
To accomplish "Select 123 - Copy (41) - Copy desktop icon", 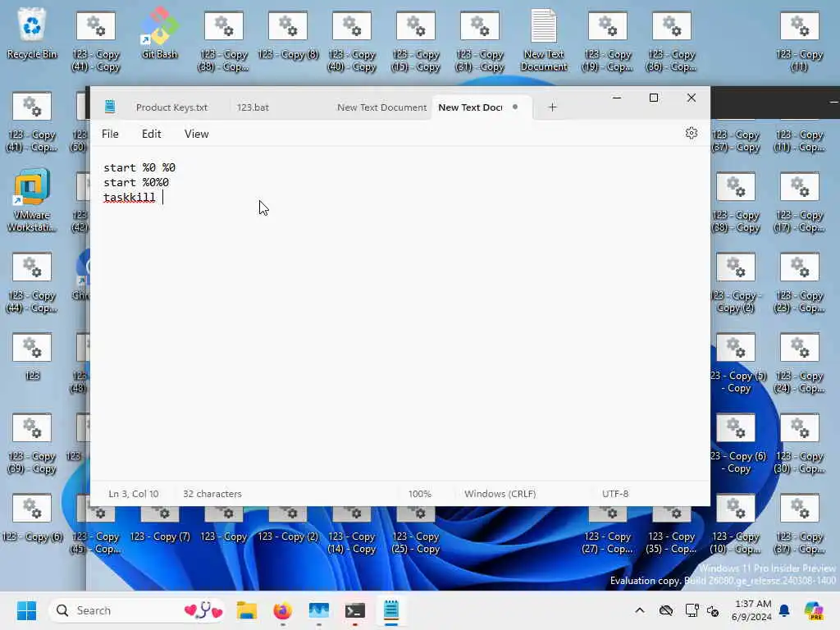I will (x=96, y=40).
